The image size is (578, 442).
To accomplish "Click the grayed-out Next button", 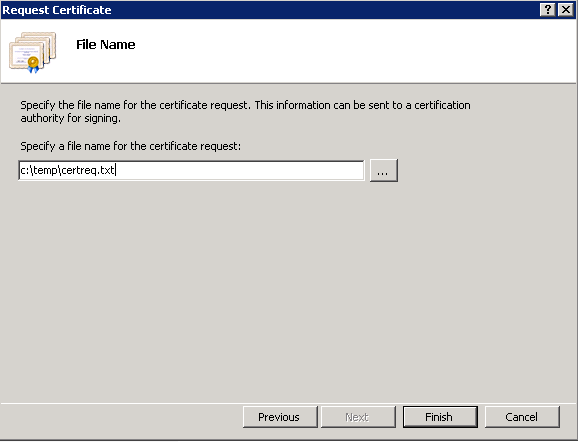I will 358,417.
